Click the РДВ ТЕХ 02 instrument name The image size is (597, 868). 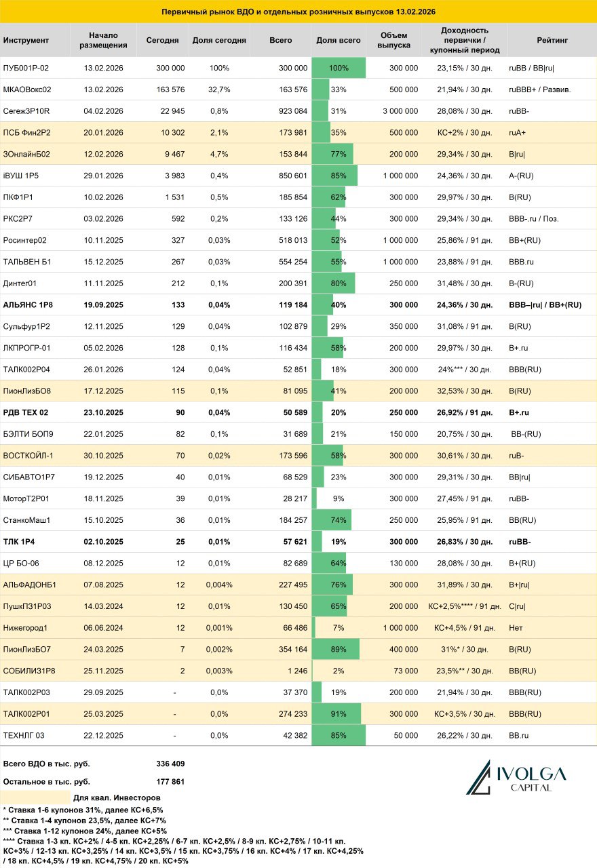coord(26,412)
